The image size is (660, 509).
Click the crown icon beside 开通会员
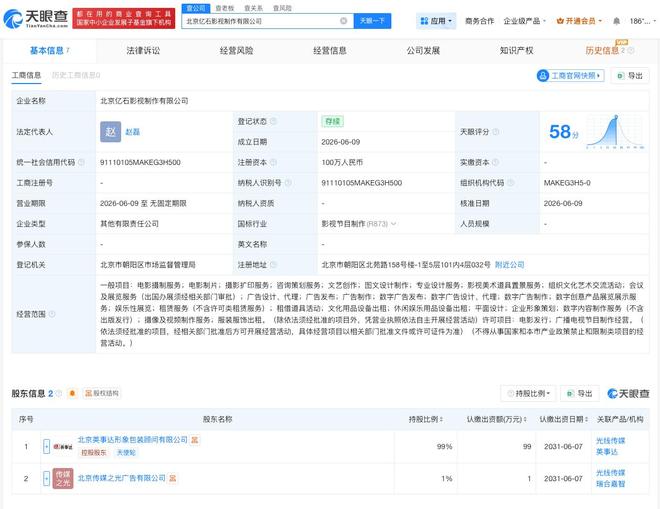560,21
